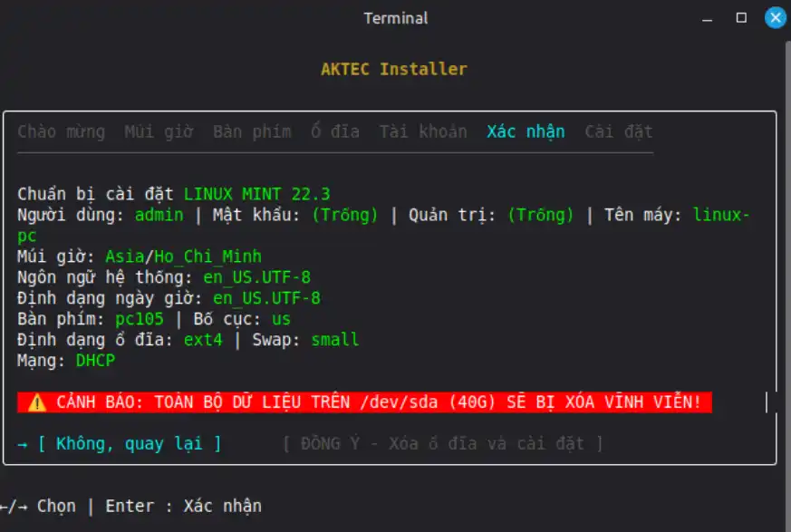Click the Mật khẩu (Trống) value

pos(344,215)
